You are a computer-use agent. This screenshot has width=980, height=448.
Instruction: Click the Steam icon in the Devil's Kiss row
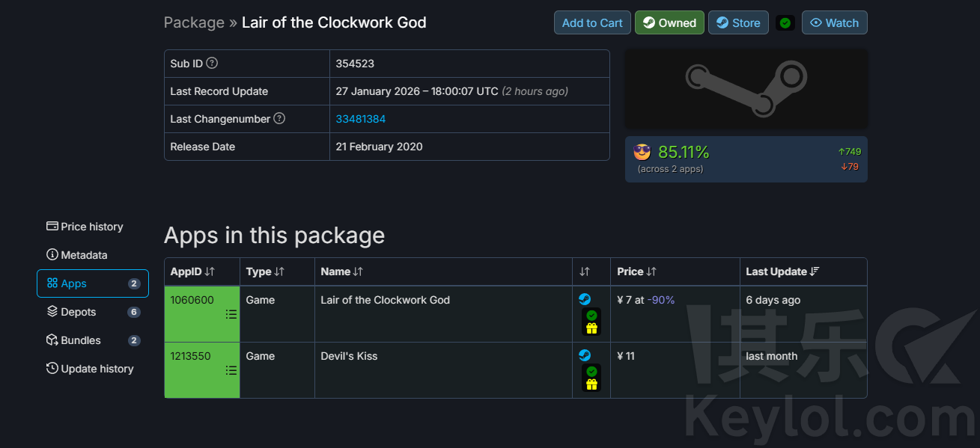pos(585,355)
